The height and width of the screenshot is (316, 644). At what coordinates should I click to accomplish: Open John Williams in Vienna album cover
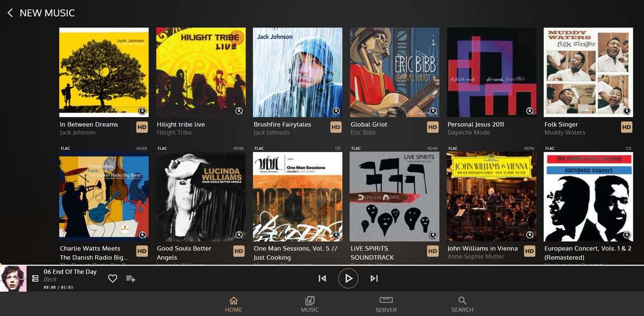492,197
